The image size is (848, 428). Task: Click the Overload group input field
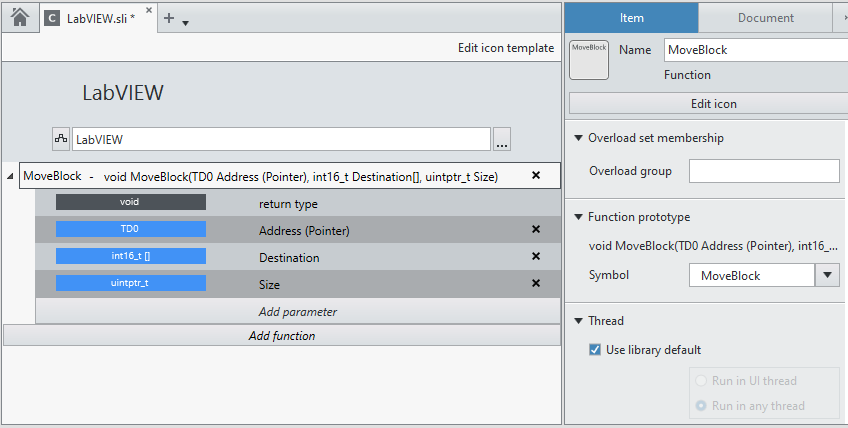(764, 171)
